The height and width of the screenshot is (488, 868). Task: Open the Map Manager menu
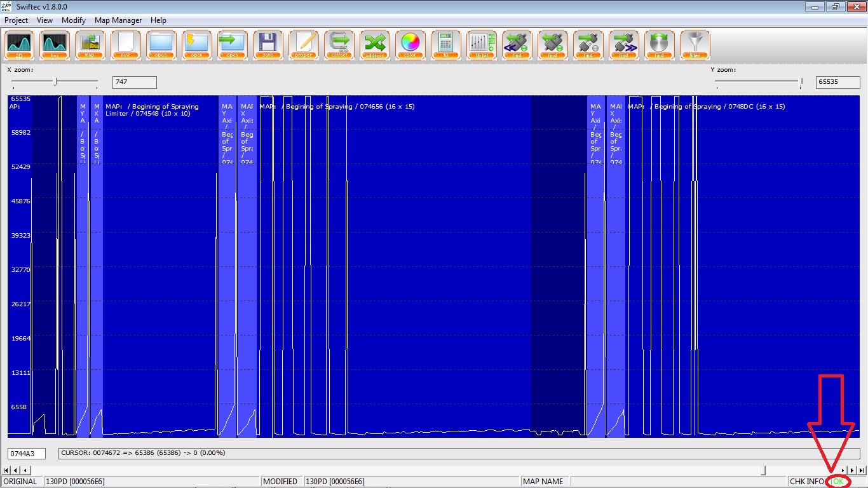(x=118, y=20)
